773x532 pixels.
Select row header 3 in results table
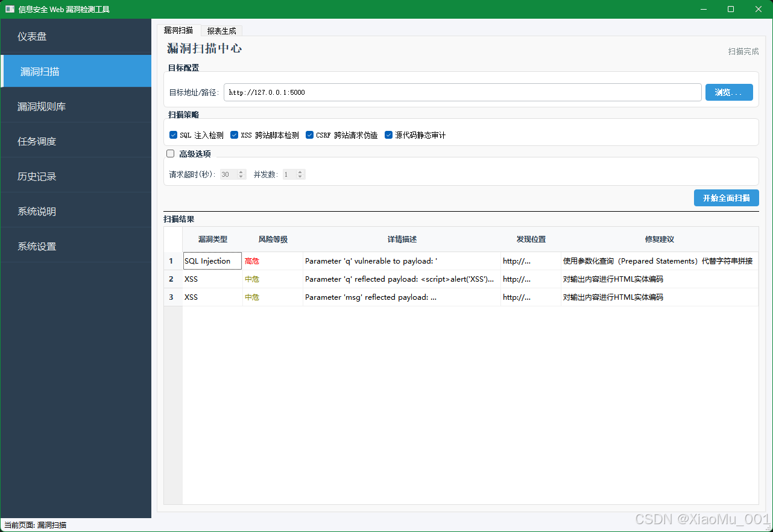[173, 297]
